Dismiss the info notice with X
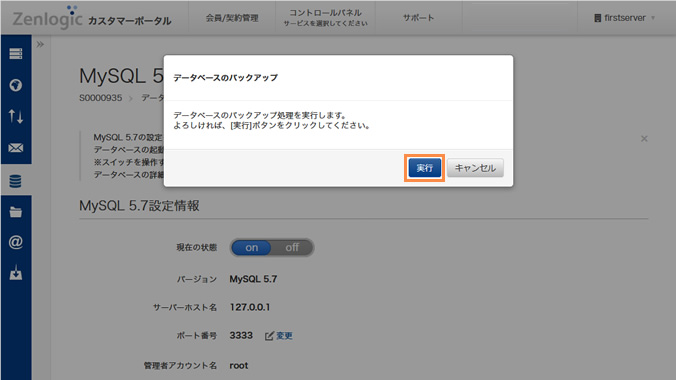Viewport: 676px width, 380px height. coord(644,138)
